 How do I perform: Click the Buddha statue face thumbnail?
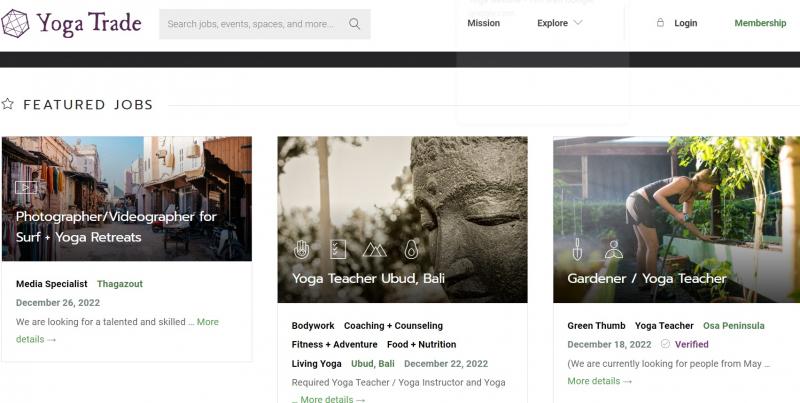(403, 219)
